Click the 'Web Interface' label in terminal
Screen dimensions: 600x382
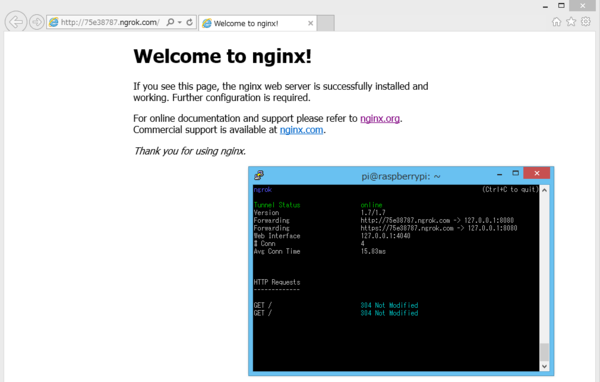tap(277, 236)
